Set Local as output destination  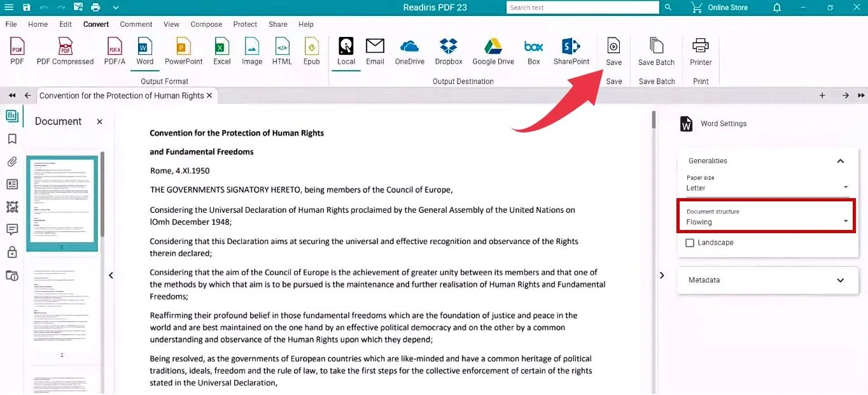click(346, 51)
